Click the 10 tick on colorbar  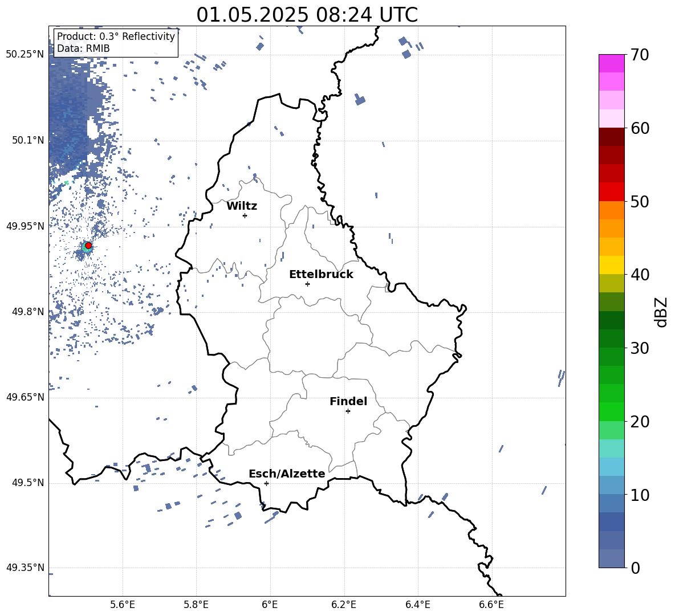[x=640, y=495]
